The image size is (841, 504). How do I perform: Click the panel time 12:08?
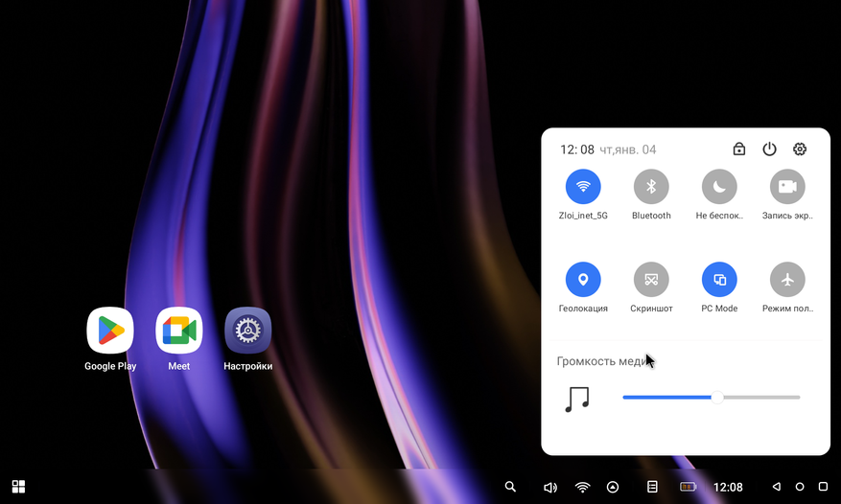[577, 149]
